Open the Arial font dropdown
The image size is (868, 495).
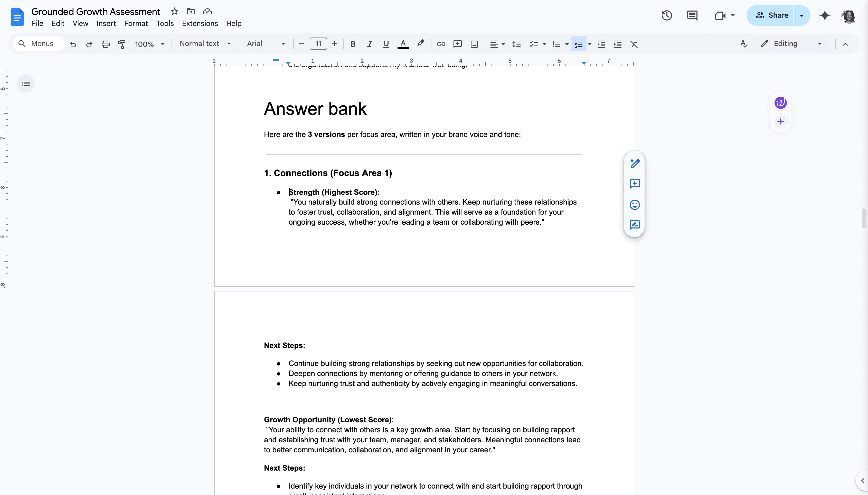click(x=266, y=44)
